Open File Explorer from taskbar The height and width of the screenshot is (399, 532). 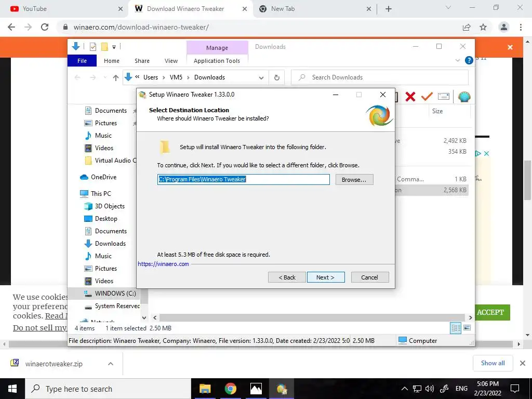[205, 389]
